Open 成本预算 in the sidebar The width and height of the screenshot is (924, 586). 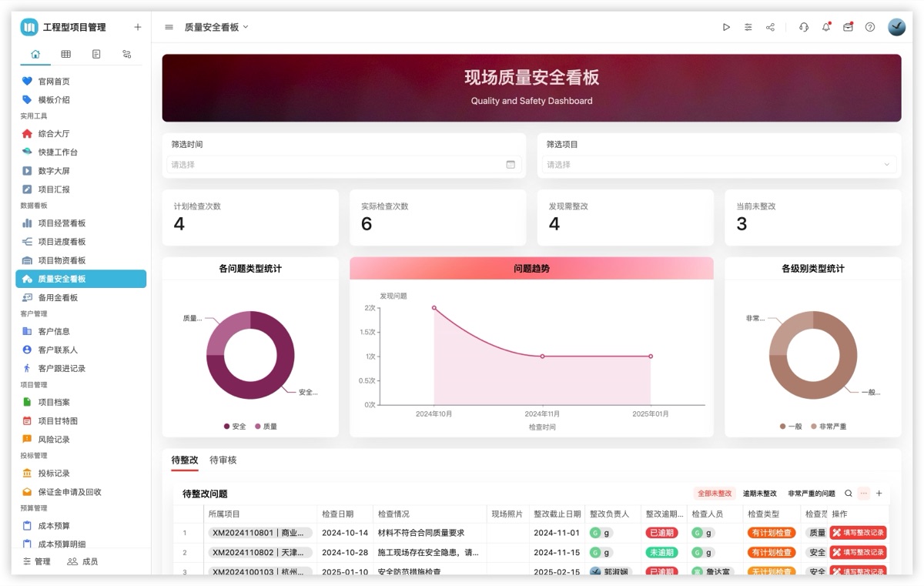(81, 525)
